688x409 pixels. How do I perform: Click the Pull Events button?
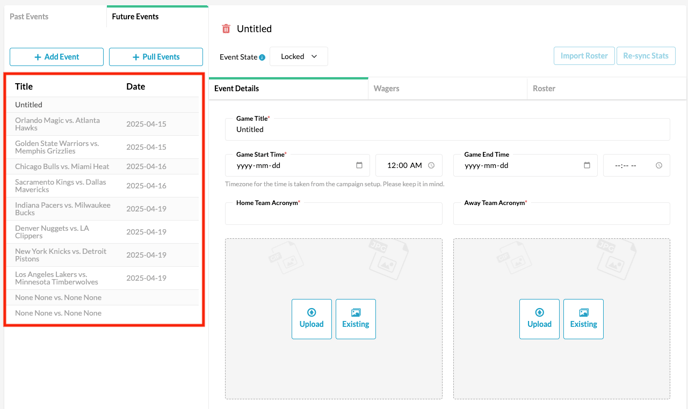[156, 57]
